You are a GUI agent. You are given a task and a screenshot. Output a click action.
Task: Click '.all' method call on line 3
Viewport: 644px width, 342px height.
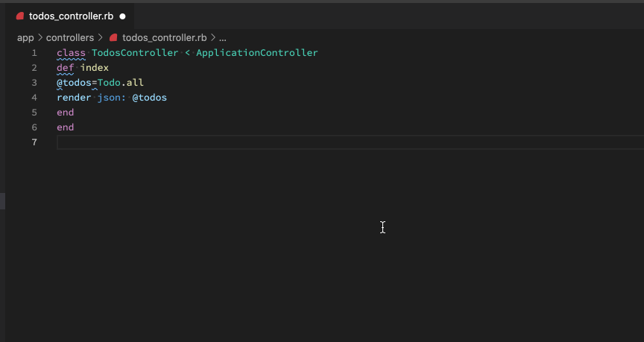click(x=132, y=83)
